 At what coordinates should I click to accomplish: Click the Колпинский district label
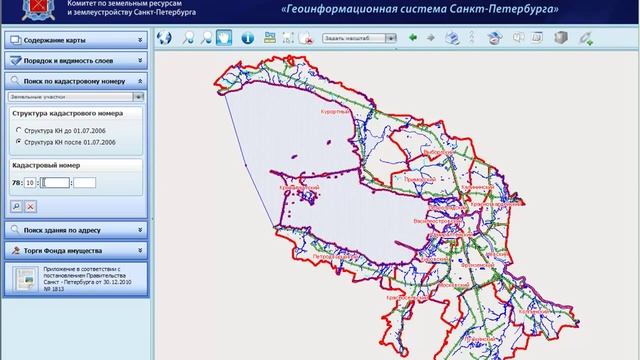coord(534,312)
